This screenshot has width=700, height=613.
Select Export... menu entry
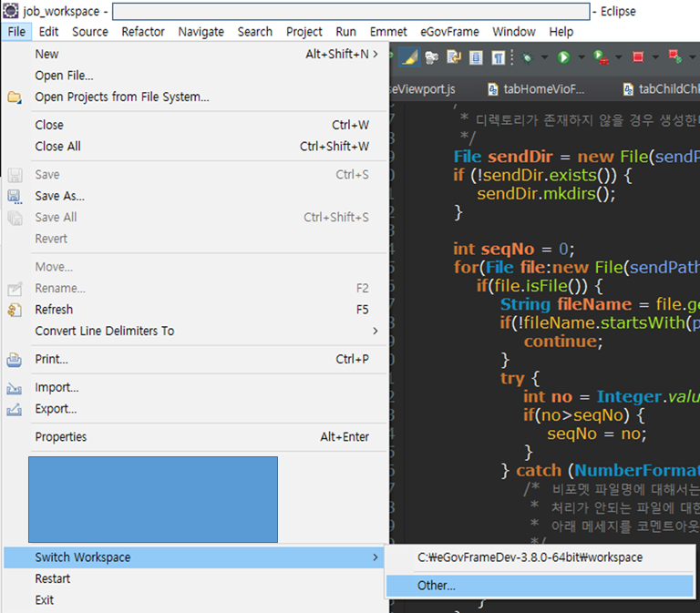pyautogui.click(x=194, y=409)
